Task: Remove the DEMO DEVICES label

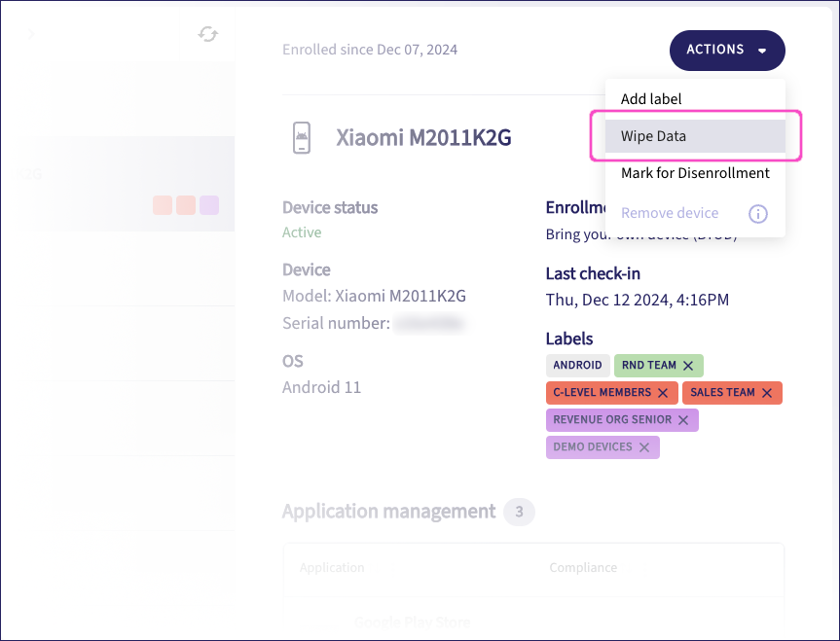Action: pos(644,447)
